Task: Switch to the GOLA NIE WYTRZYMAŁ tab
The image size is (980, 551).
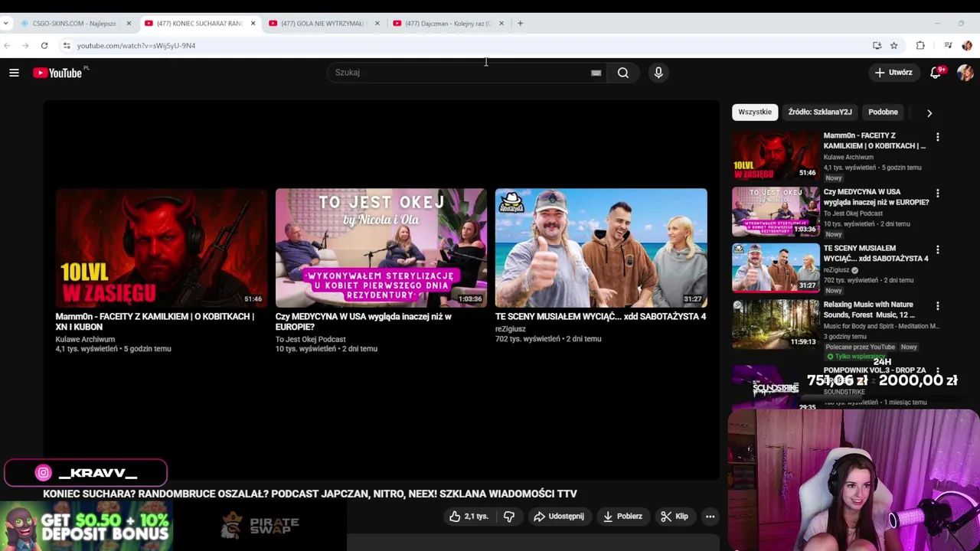Action: [x=322, y=23]
